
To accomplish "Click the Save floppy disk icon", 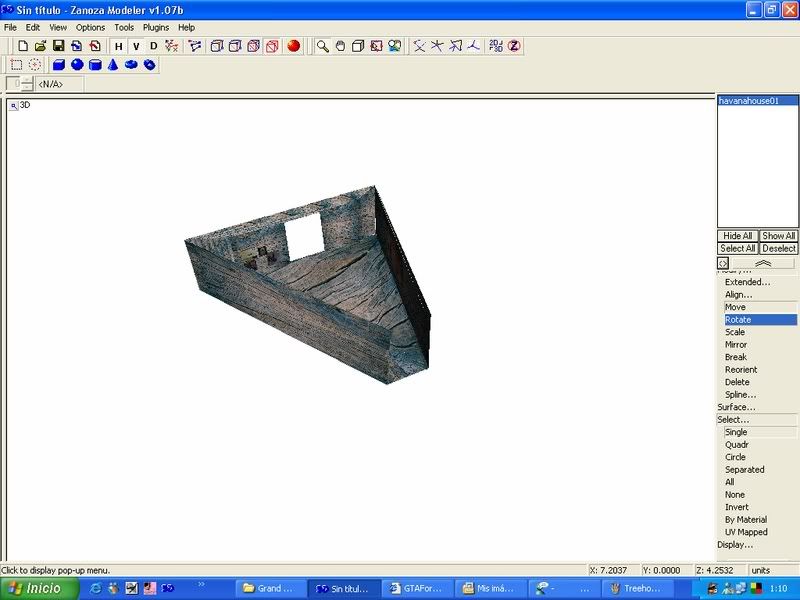I will (58, 46).
